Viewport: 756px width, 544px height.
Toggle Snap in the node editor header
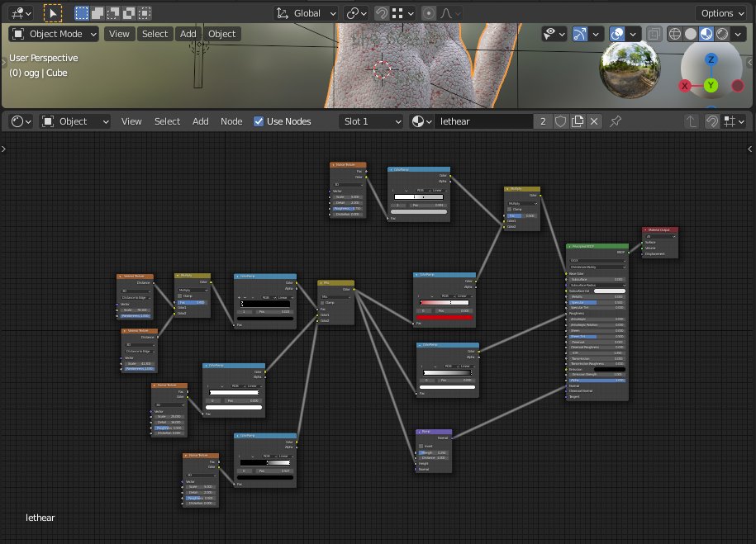[711, 121]
